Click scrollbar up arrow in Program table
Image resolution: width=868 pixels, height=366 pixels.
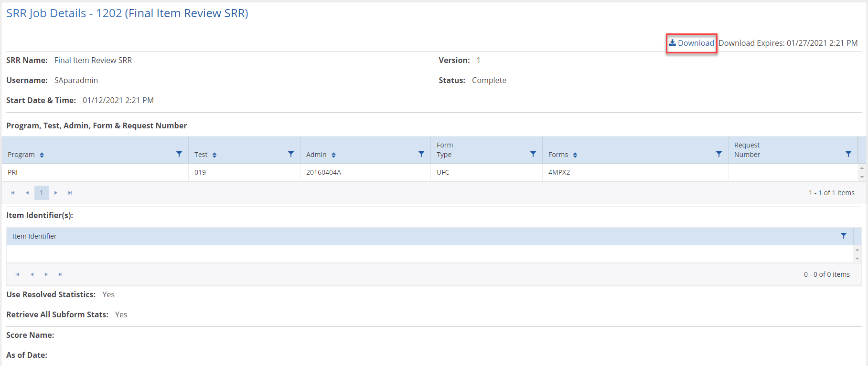coord(862,168)
